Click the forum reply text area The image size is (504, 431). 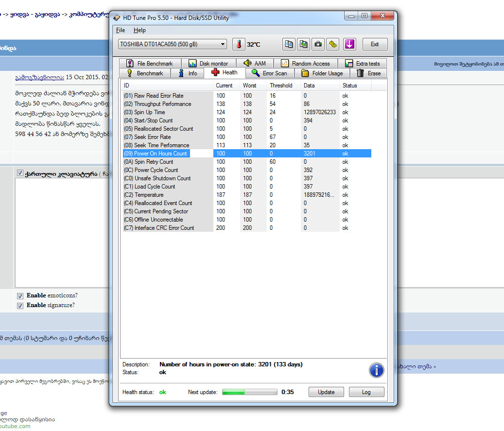tap(62, 233)
